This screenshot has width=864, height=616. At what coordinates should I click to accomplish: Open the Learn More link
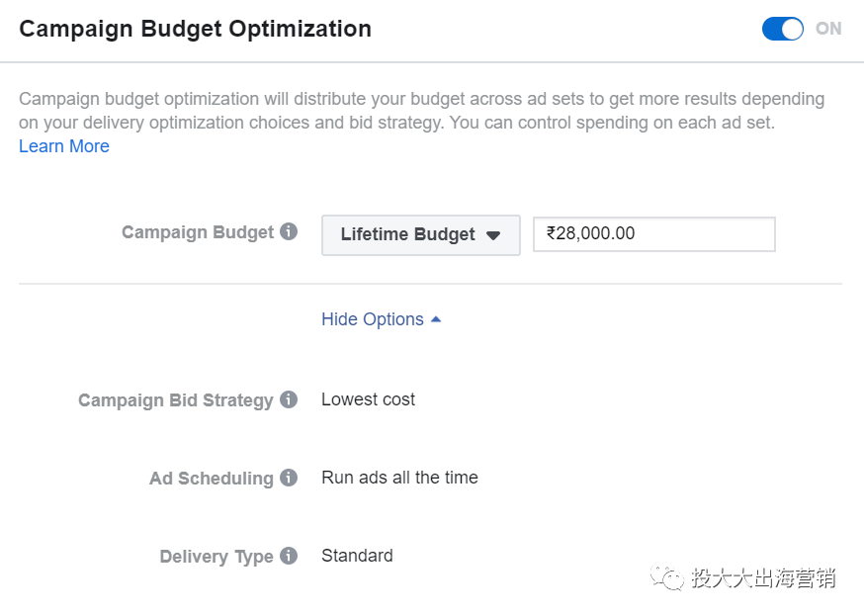(64, 146)
